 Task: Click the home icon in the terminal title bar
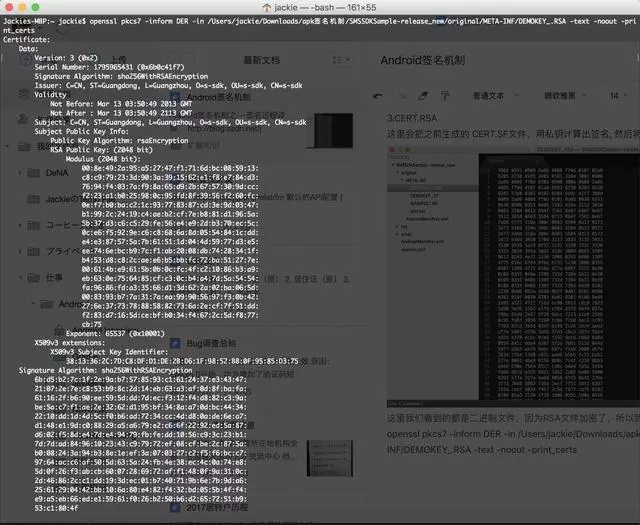(267, 7)
